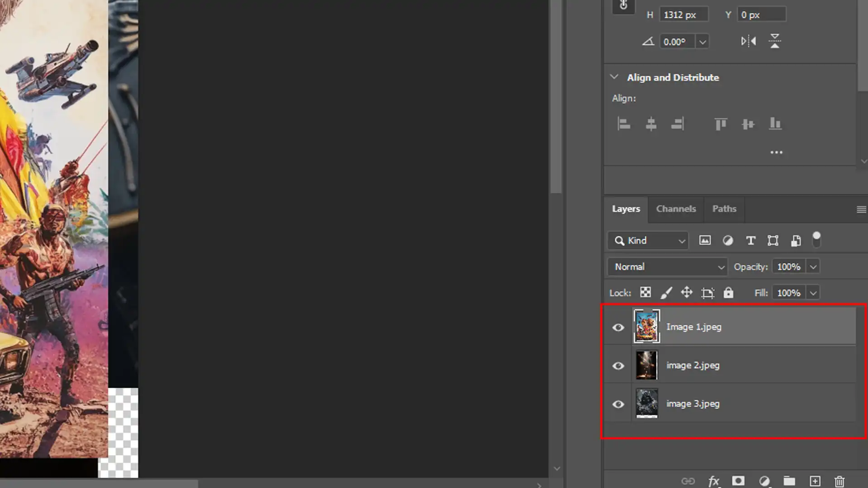Align top edges of layers
This screenshot has height=488, width=868.
tap(721, 124)
